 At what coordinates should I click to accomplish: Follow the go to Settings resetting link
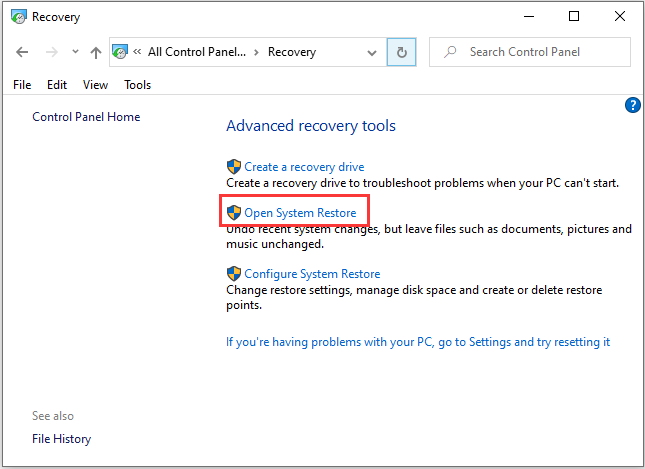(x=418, y=342)
